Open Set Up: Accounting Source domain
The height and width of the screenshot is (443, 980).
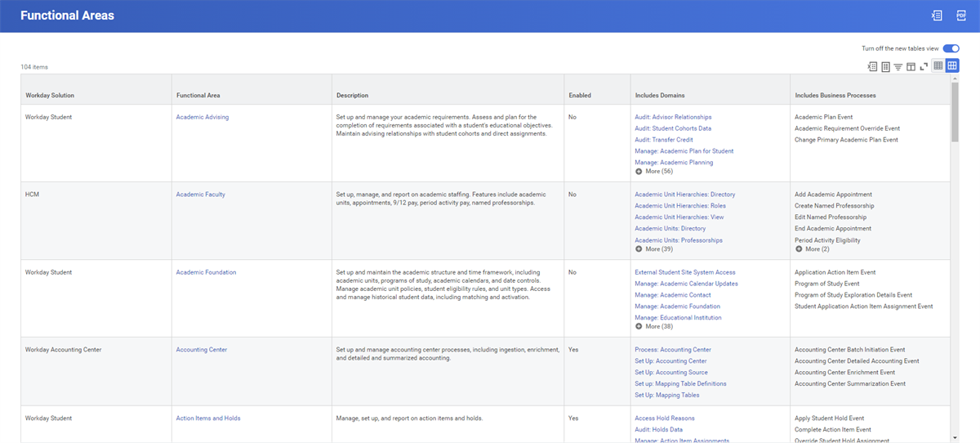coord(671,373)
